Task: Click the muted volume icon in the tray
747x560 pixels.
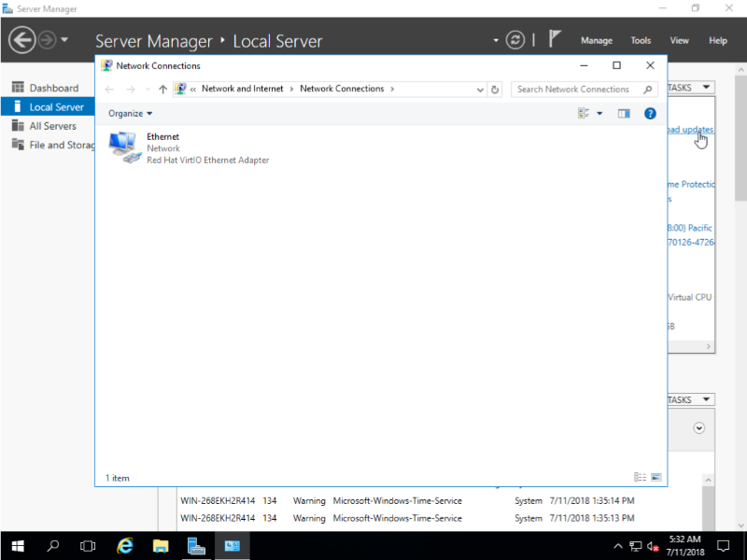Action: (653, 546)
